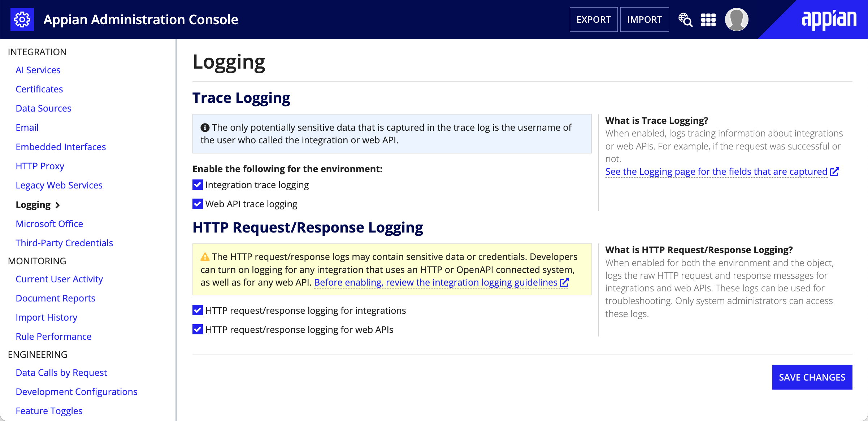The height and width of the screenshot is (421, 868).
Task: Click the HTTP Request/Response Logging heading
Action: tap(308, 227)
